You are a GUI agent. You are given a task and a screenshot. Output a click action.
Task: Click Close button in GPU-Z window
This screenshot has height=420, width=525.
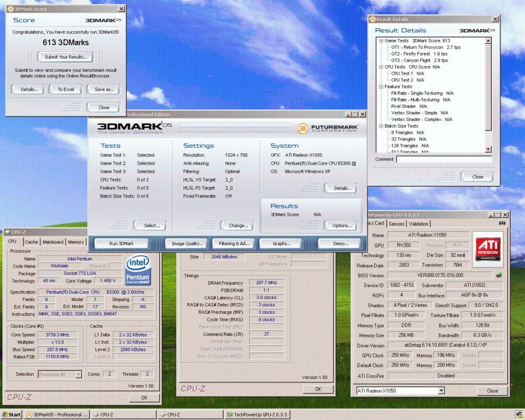click(x=492, y=391)
